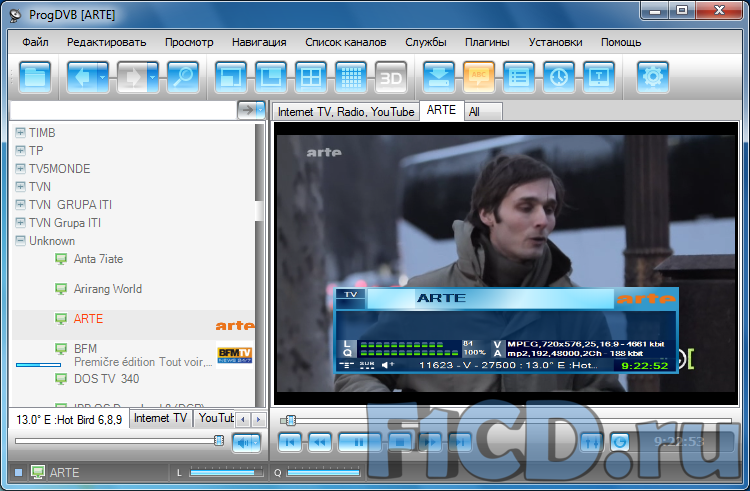This screenshot has height=491, width=750.
Task: Click the download/record-to-disk icon
Action: coord(439,77)
